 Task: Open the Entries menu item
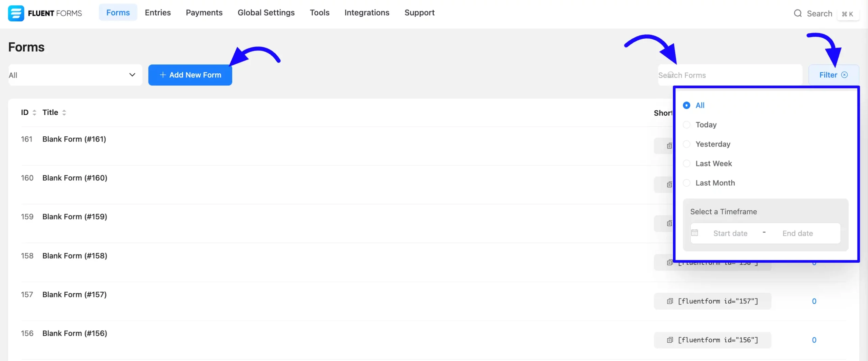[x=158, y=13]
